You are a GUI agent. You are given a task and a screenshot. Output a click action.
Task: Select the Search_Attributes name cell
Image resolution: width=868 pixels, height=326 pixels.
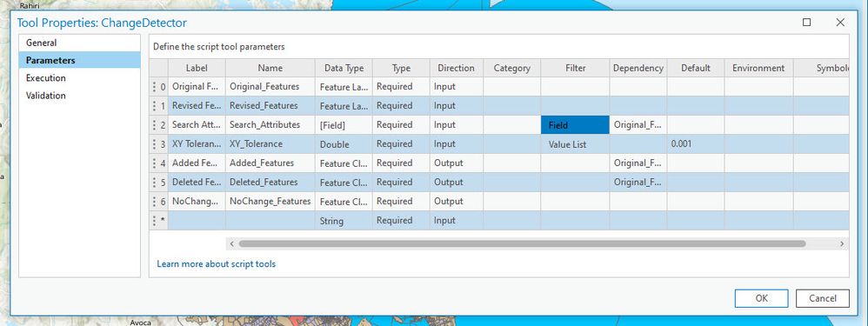[x=270, y=125]
